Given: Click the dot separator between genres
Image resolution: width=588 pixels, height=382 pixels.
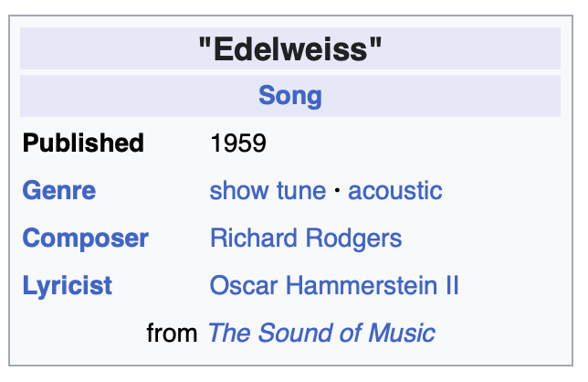Looking at the screenshot, I should click(337, 192).
